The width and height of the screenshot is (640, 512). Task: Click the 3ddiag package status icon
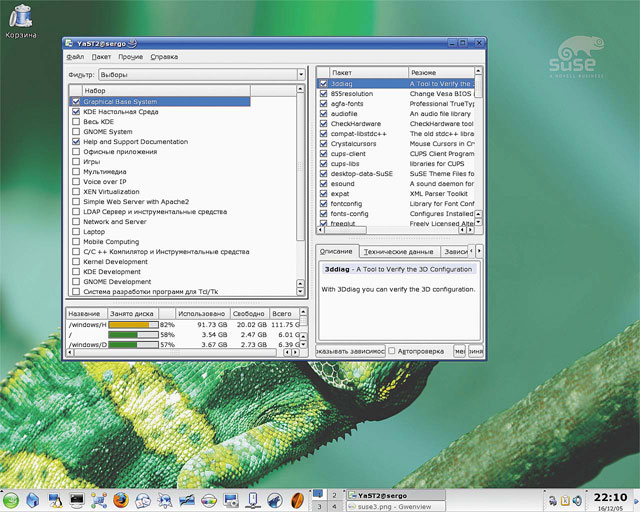pos(324,83)
